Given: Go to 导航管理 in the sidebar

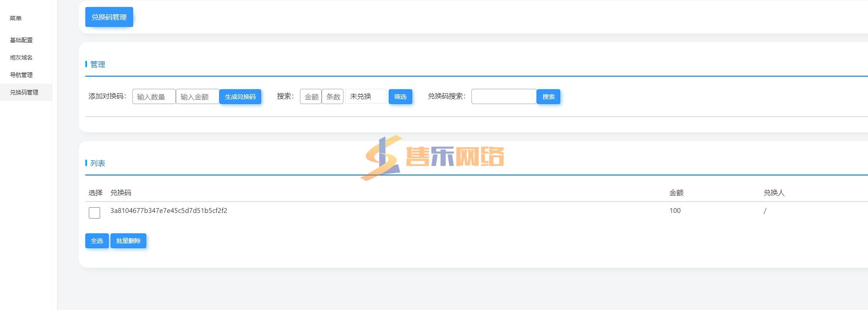Looking at the screenshot, I should point(21,75).
